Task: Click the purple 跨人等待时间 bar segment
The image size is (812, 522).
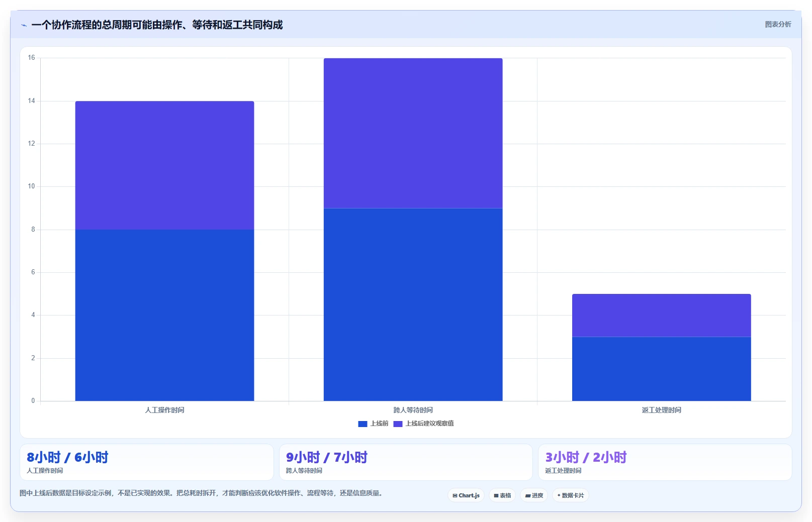Action: [413, 133]
